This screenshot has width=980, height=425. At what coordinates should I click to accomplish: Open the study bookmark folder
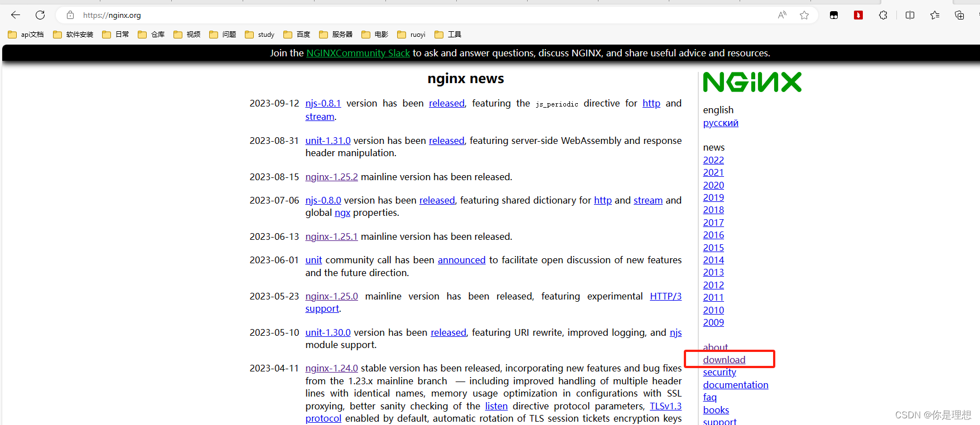(x=260, y=35)
